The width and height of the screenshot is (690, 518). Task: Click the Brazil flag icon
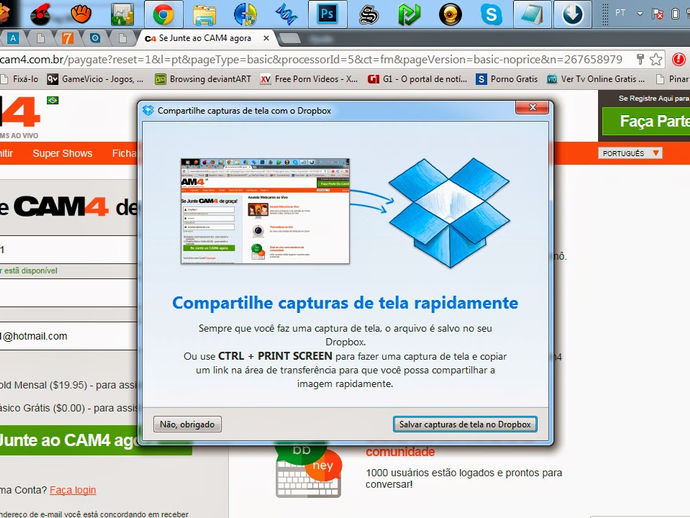point(52,100)
